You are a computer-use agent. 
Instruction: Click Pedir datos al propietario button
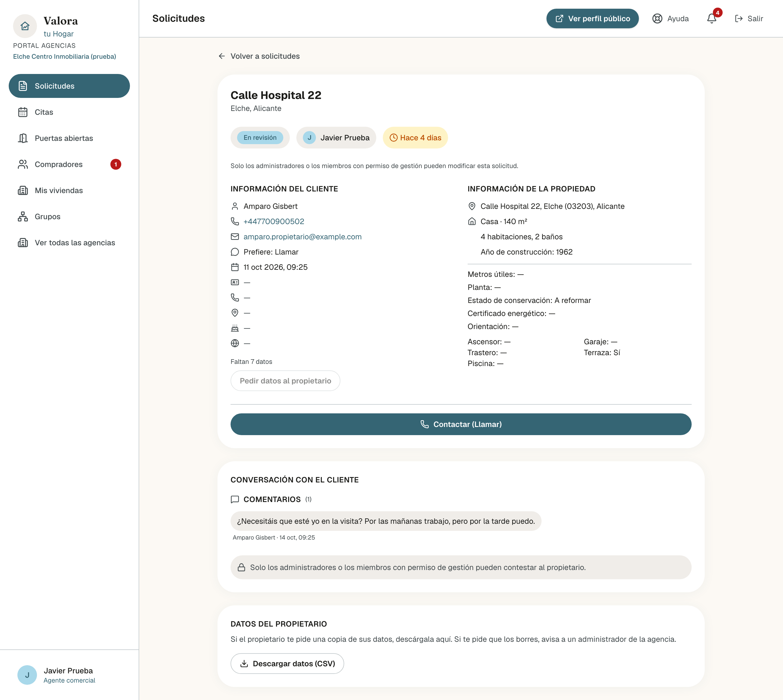[285, 381]
